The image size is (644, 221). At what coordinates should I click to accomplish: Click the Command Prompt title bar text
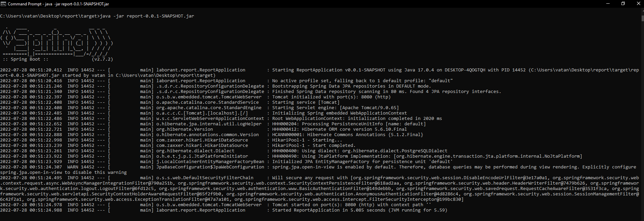click(58, 4)
